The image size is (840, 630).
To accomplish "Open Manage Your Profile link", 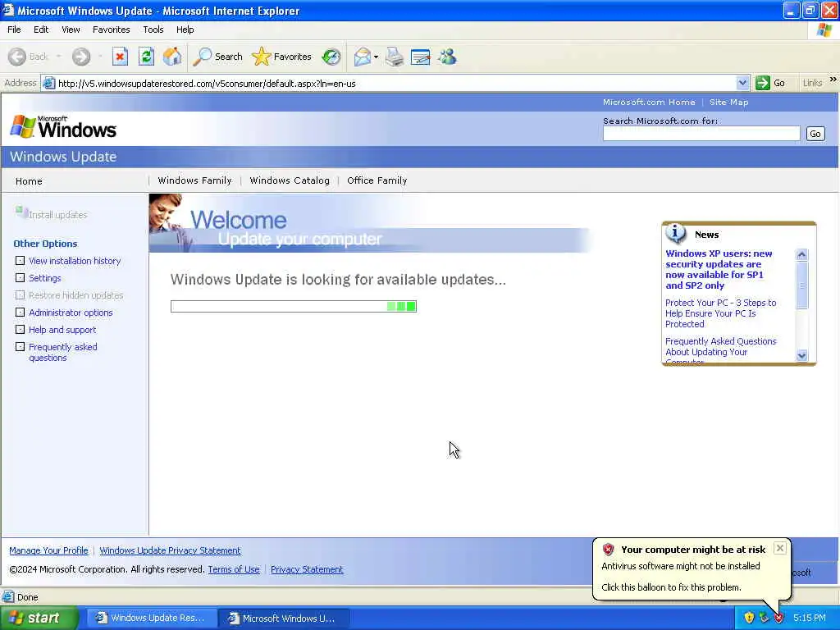I will click(48, 550).
